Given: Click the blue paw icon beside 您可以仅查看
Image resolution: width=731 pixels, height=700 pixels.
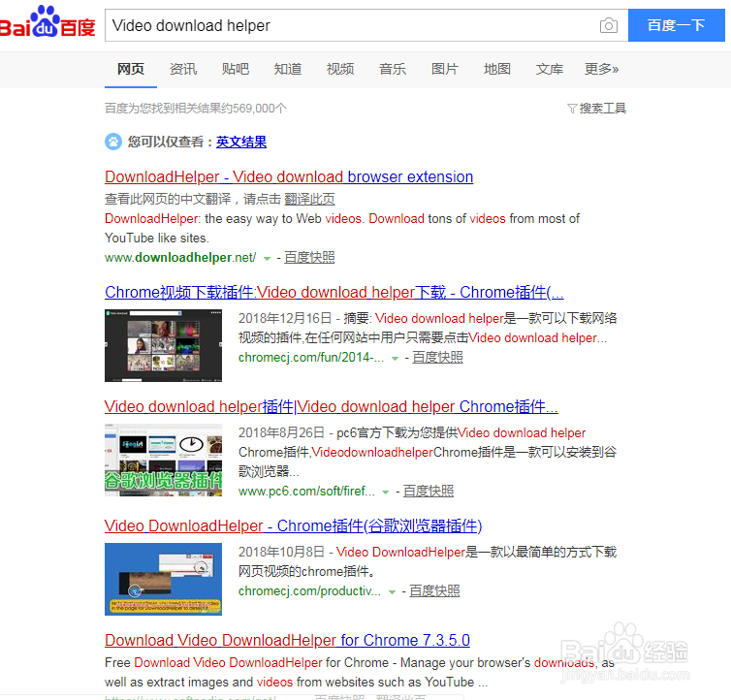Looking at the screenshot, I should 113,142.
